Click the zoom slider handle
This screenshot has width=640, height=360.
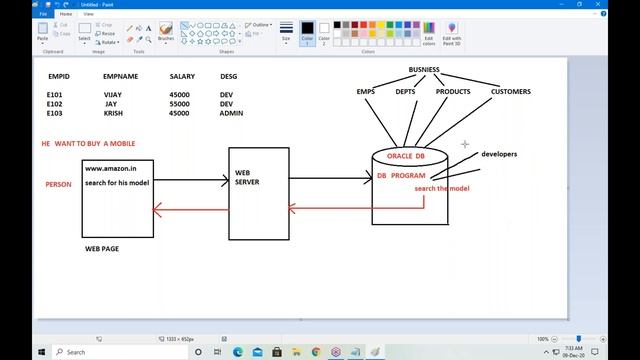coord(578,339)
